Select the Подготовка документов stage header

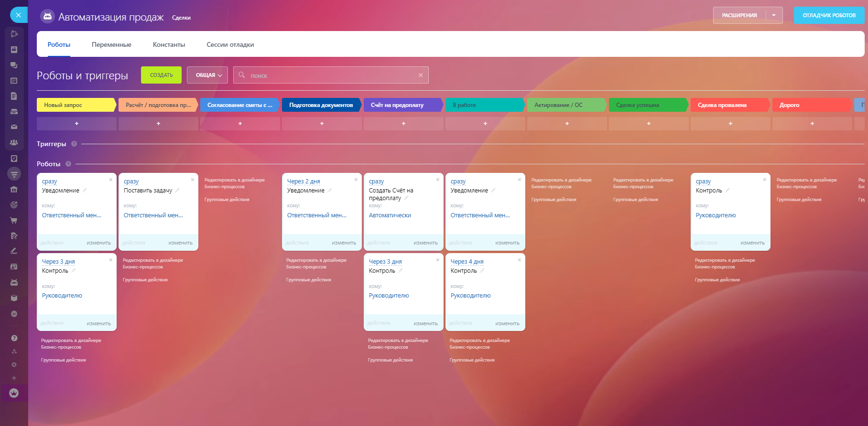pos(321,105)
